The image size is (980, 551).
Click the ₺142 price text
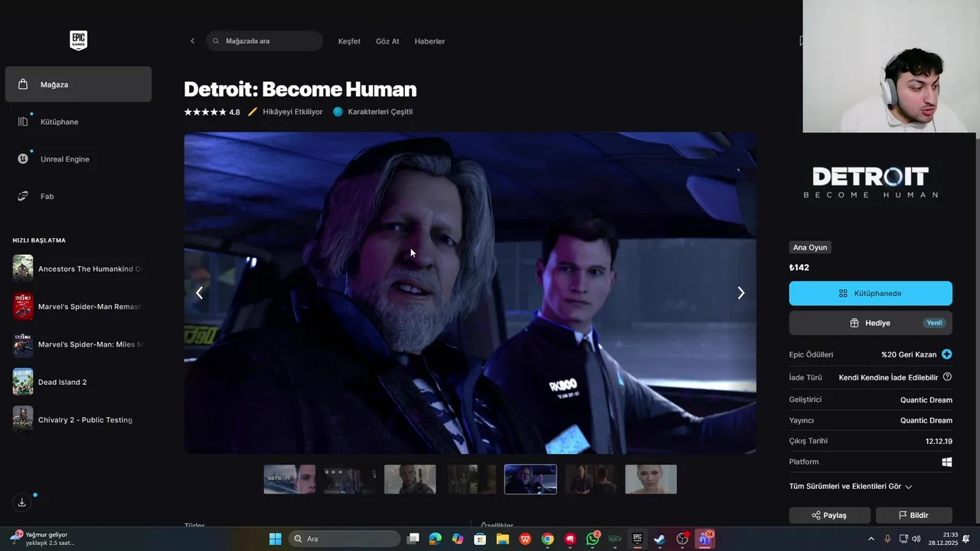click(x=799, y=268)
